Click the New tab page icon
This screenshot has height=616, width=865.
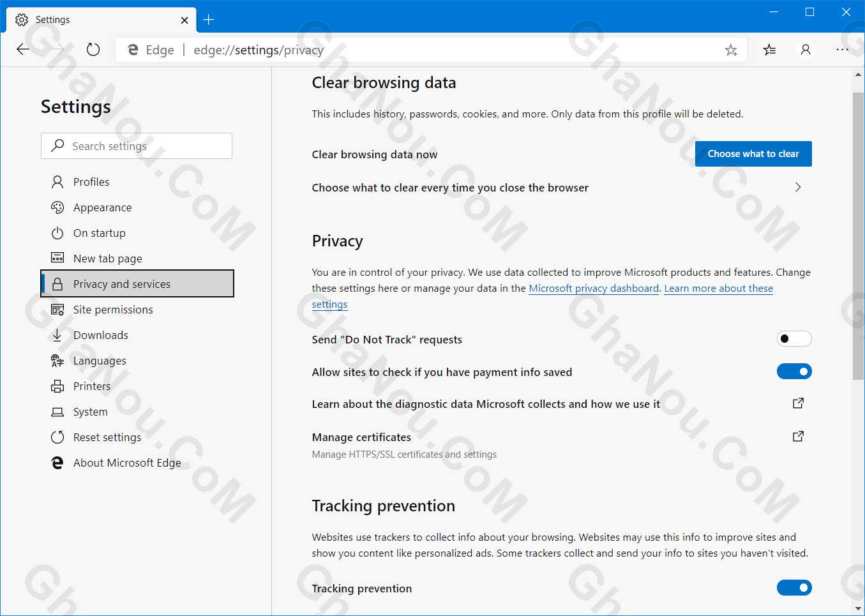pyautogui.click(x=57, y=258)
